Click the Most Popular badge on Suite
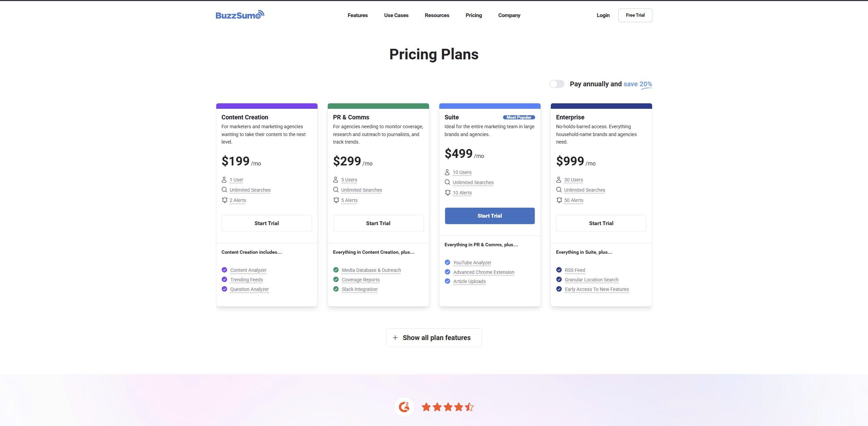The width and height of the screenshot is (868, 426). (x=519, y=117)
